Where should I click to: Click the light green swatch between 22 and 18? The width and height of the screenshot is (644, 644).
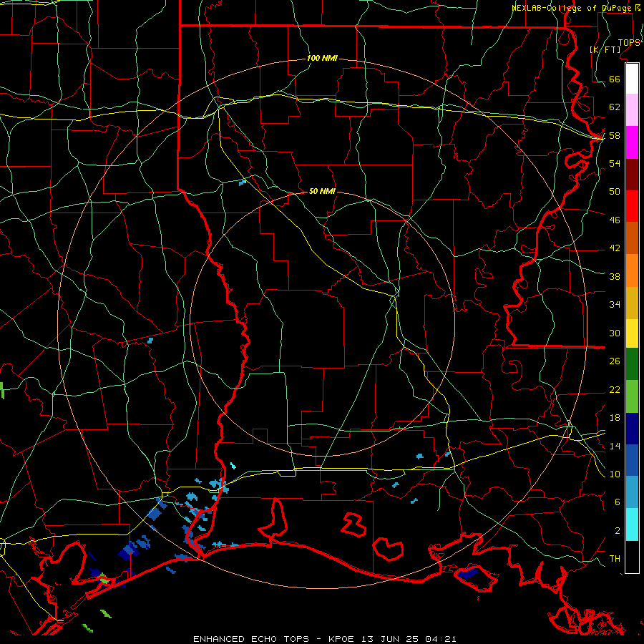tap(632, 396)
